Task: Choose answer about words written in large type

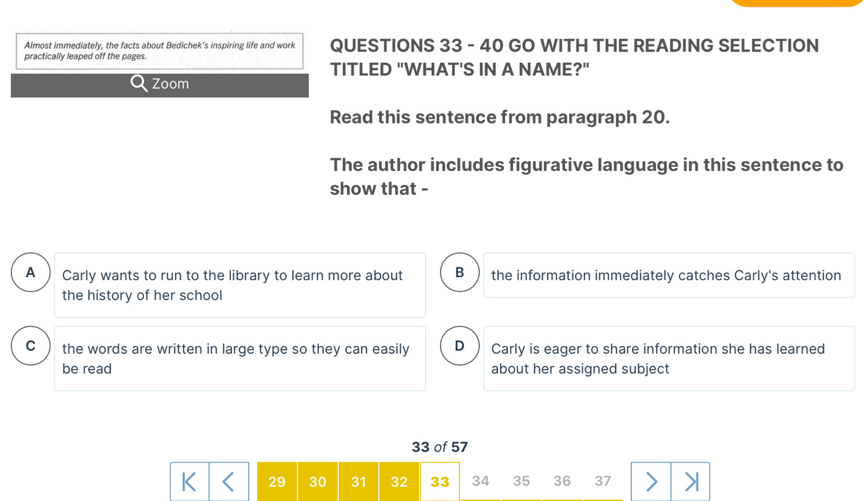Action: click(x=240, y=359)
